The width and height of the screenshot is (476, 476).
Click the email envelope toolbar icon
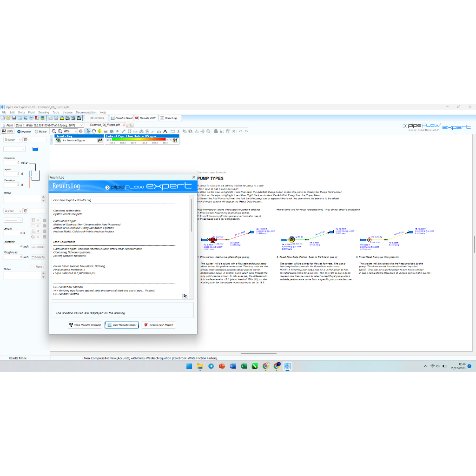(20, 118)
